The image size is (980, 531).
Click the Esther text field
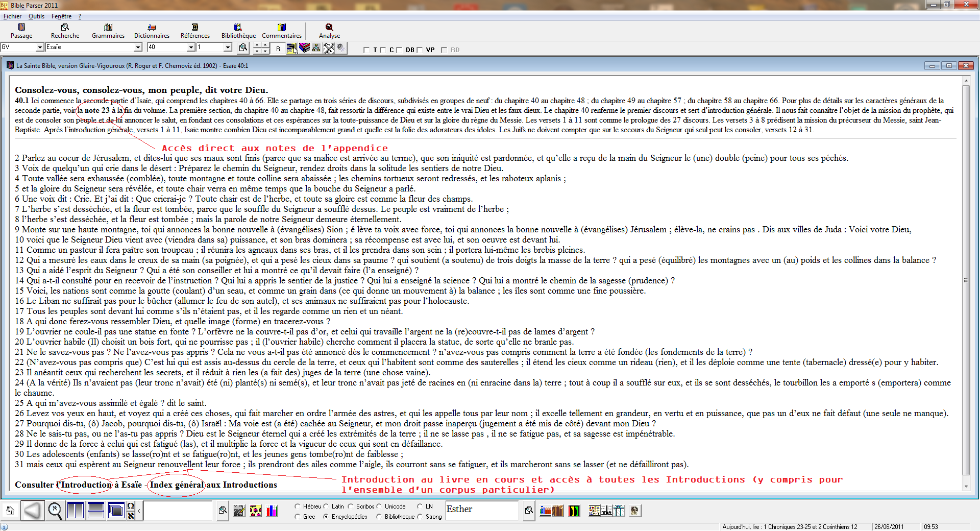[x=482, y=511]
